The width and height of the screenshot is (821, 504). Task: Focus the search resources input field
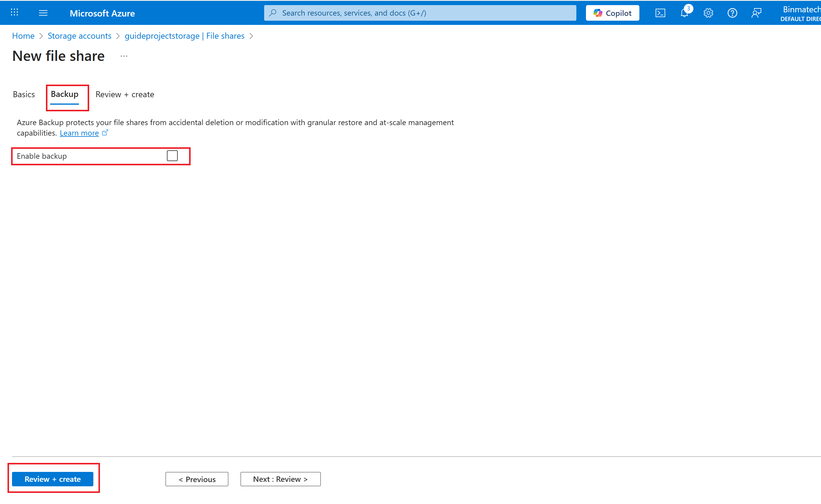420,13
